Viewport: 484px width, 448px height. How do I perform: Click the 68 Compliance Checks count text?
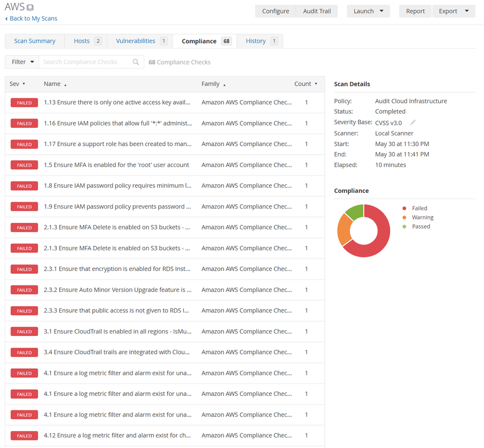pyautogui.click(x=180, y=62)
